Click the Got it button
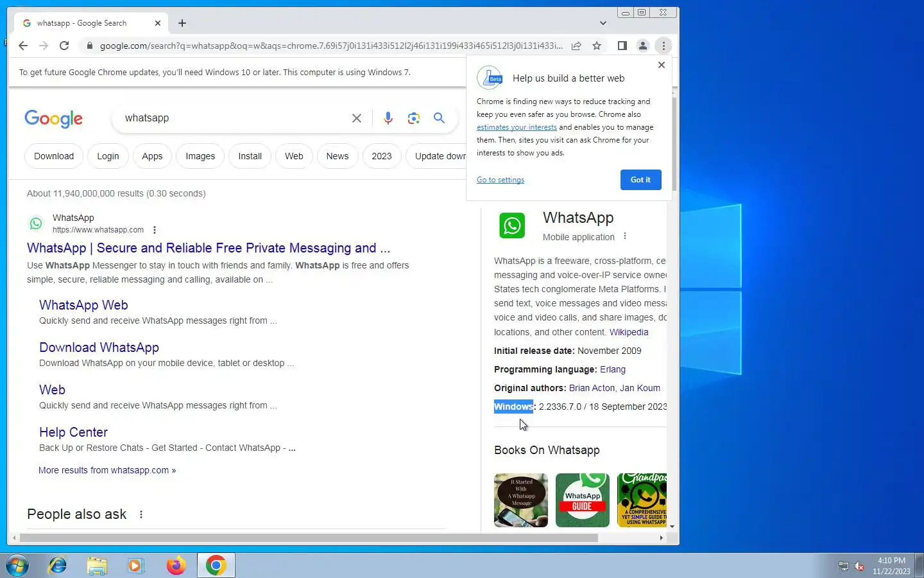924x578 pixels. 640,180
